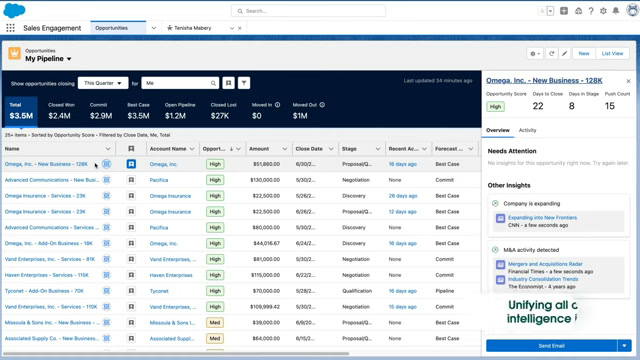Image resolution: width=640 pixels, height=360 pixels.
Task: Open Amount column header menu
Action: pos(284,149)
